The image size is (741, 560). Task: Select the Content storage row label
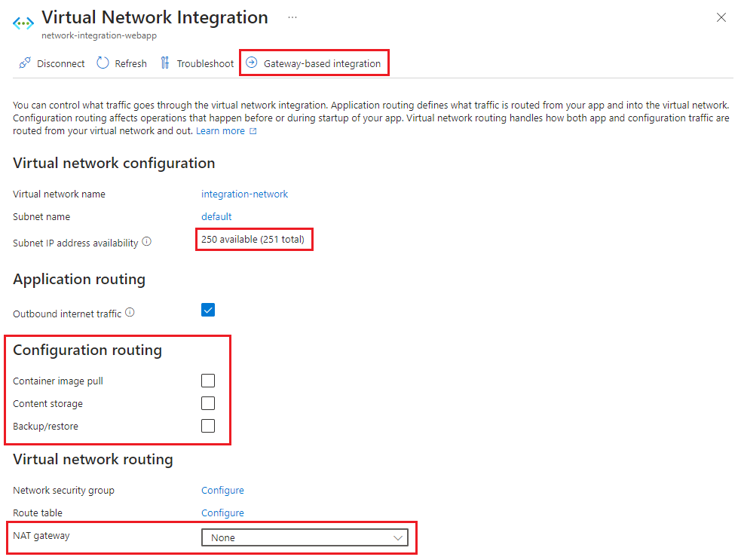47,403
